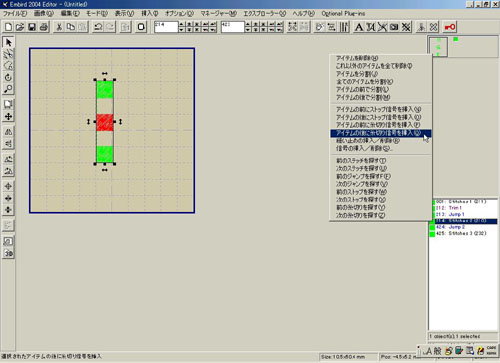500x363 pixels.
Task: Click the first stitch number input field
Action: (166, 27)
